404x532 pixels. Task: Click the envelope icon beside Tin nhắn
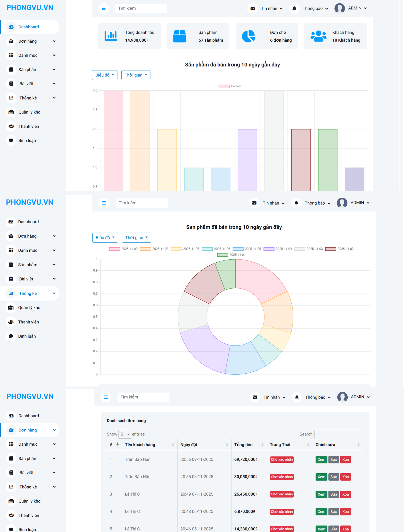point(253,8)
